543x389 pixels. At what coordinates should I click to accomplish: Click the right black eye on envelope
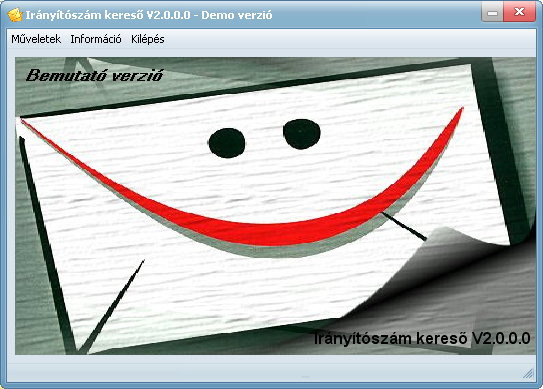[302, 134]
